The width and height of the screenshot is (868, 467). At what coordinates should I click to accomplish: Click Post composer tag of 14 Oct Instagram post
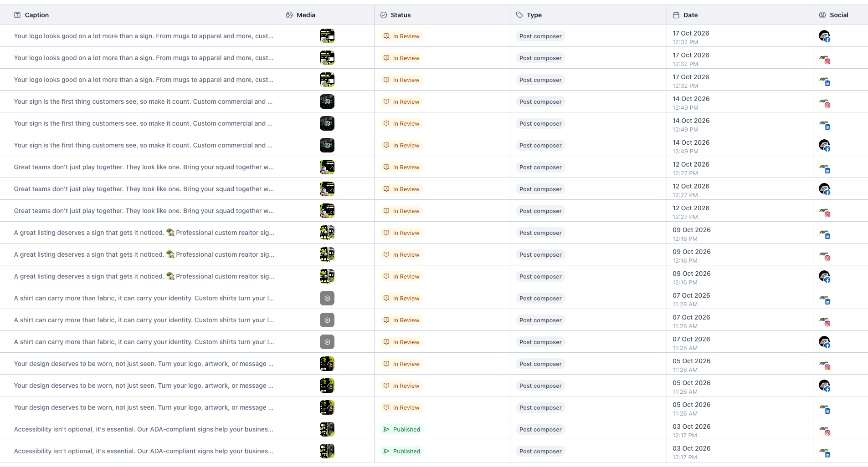coord(540,102)
